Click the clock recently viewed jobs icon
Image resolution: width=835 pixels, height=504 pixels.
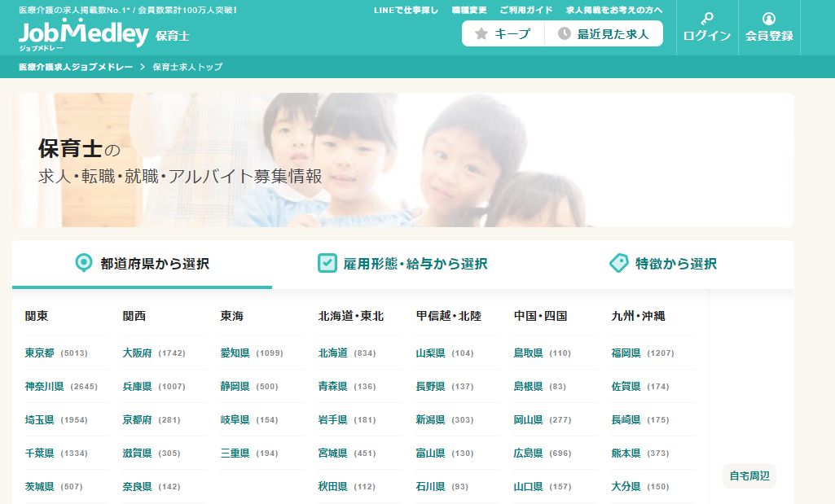564,33
